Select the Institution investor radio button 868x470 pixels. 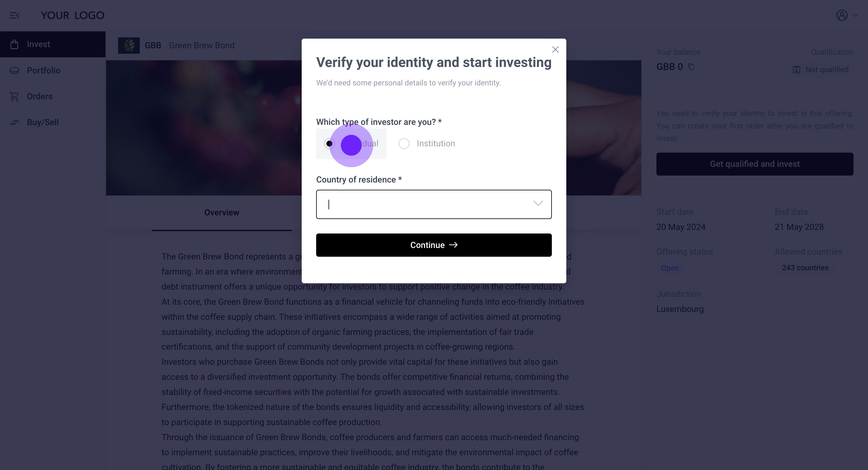[404, 144]
